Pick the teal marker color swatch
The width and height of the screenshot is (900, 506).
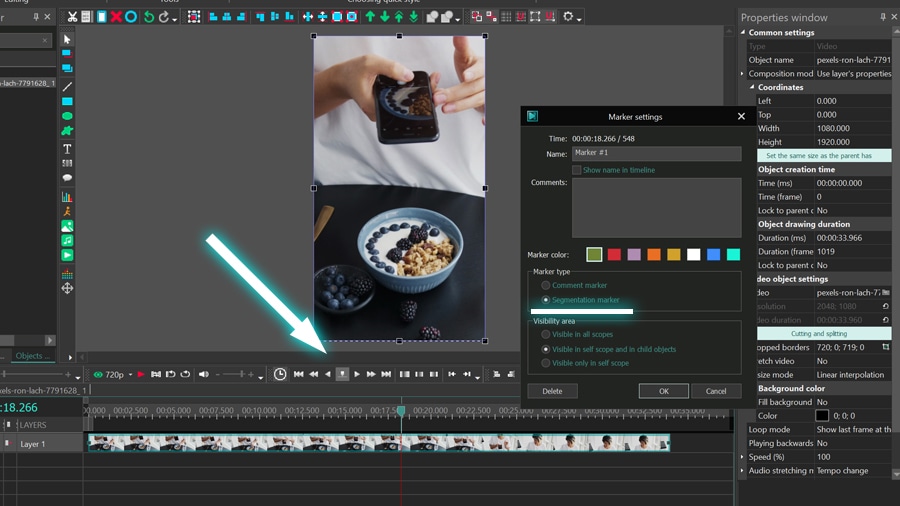click(x=734, y=254)
